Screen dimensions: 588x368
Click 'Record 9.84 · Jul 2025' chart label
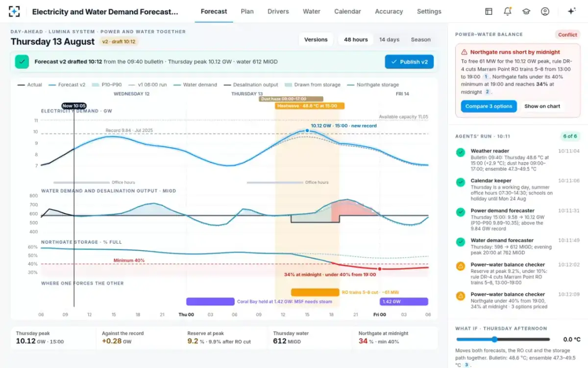click(130, 131)
